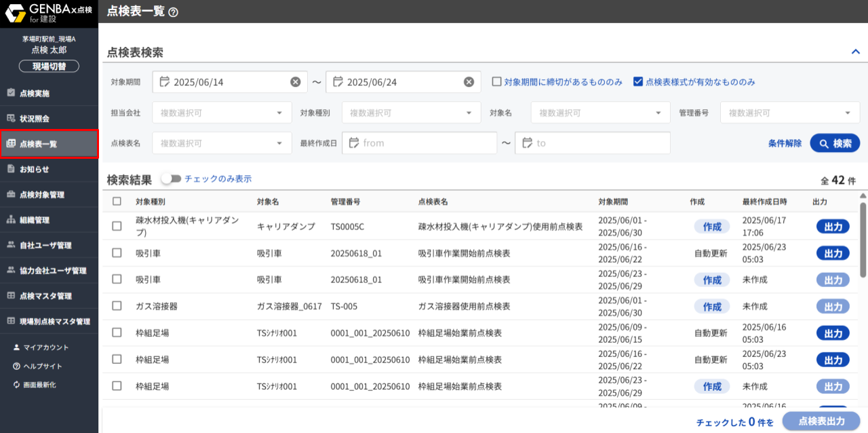The width and height of the screenshot is (868, 433).
Task: Open 点検対象管理 menu item
Action: coord(42,195)
